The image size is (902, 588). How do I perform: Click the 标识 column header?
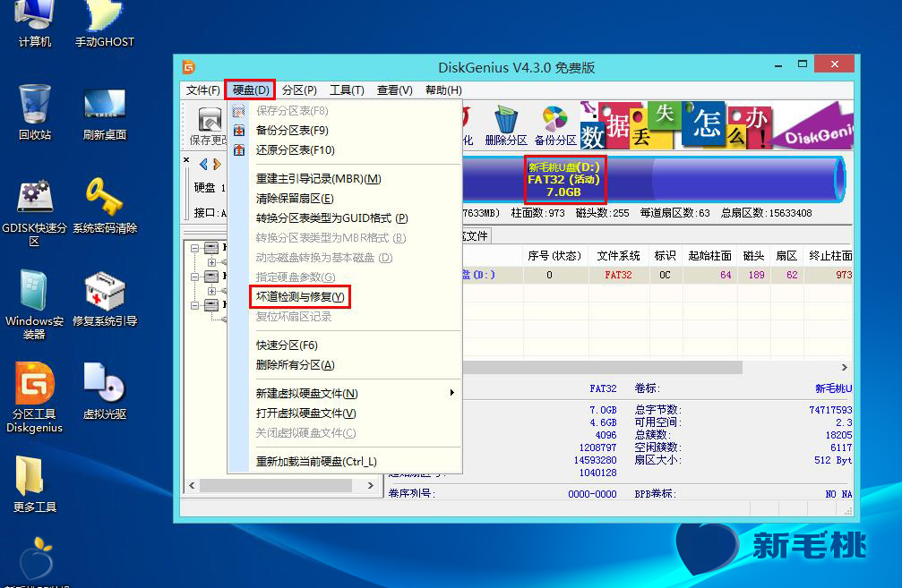coord(665,256)
